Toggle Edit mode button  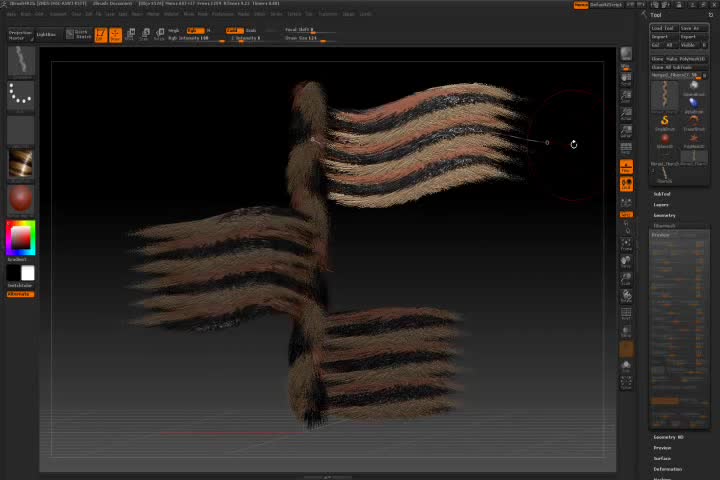[101, 35]
